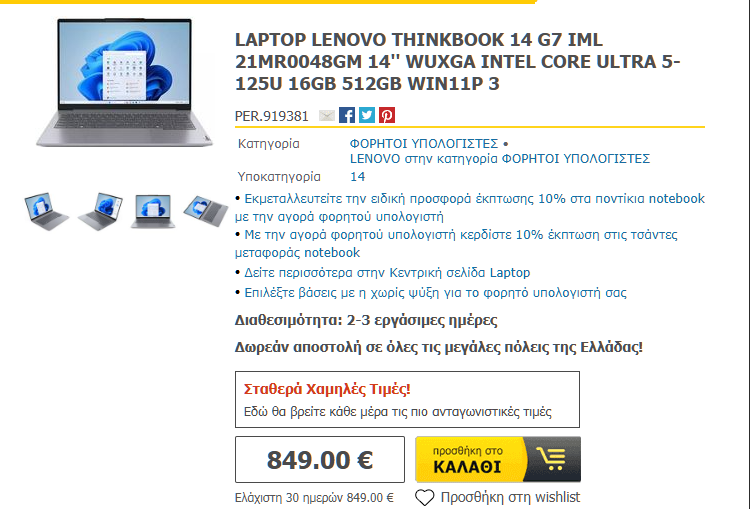Select the first laptop thumbnail
750x509 pixels.
click(46, 211)
